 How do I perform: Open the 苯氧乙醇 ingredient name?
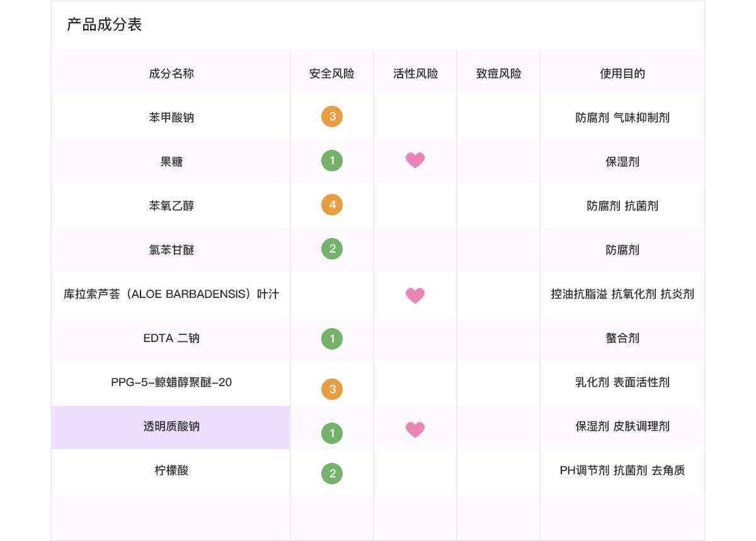[x=171, y=206]
